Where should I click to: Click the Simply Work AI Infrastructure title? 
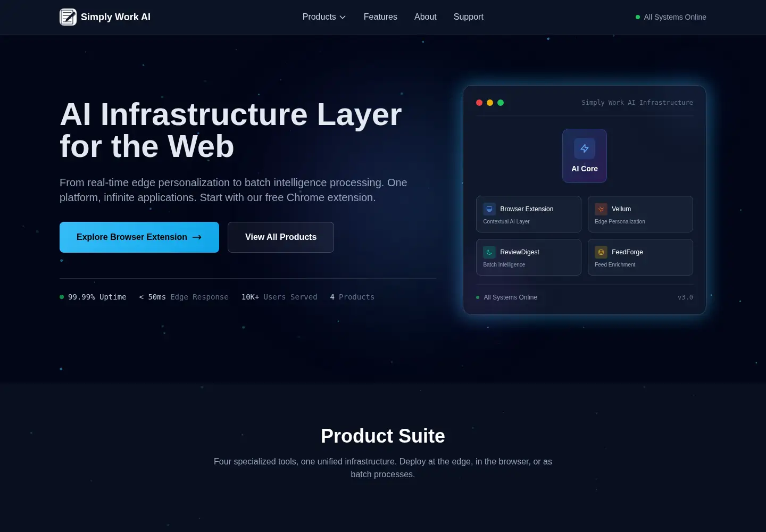(637, 103)
